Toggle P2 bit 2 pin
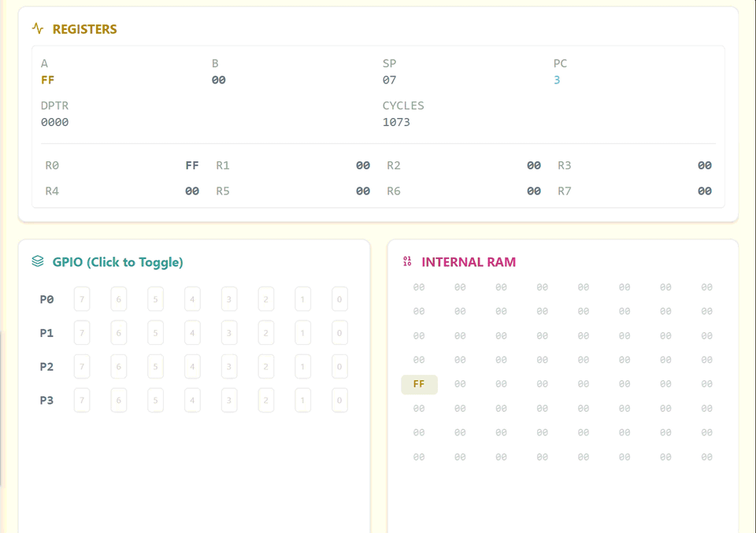 tap(266, 367)
